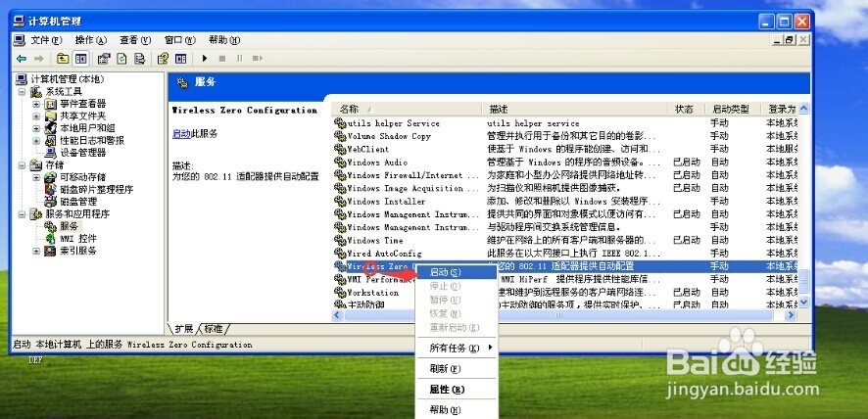This screenshot has width=868, height=419.
Task: Click the 性能日志和警报 icon in tree
Action: (50, 140)
